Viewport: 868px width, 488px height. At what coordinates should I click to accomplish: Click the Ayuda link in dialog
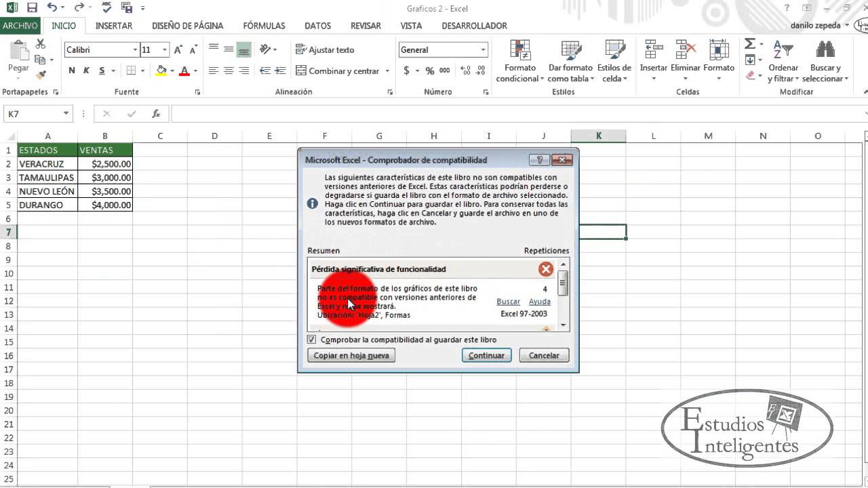pos(540,302)
